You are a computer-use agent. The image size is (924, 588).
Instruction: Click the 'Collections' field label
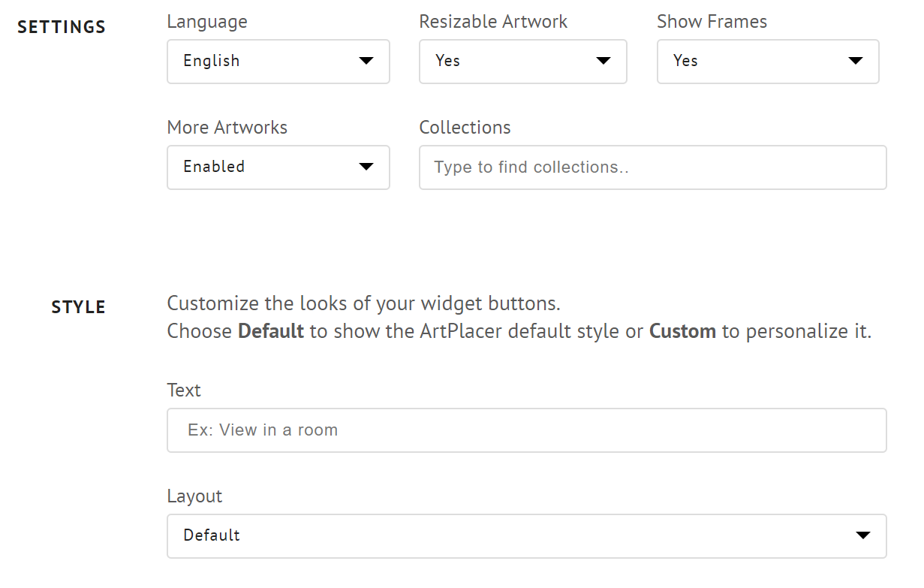point(465,128)
